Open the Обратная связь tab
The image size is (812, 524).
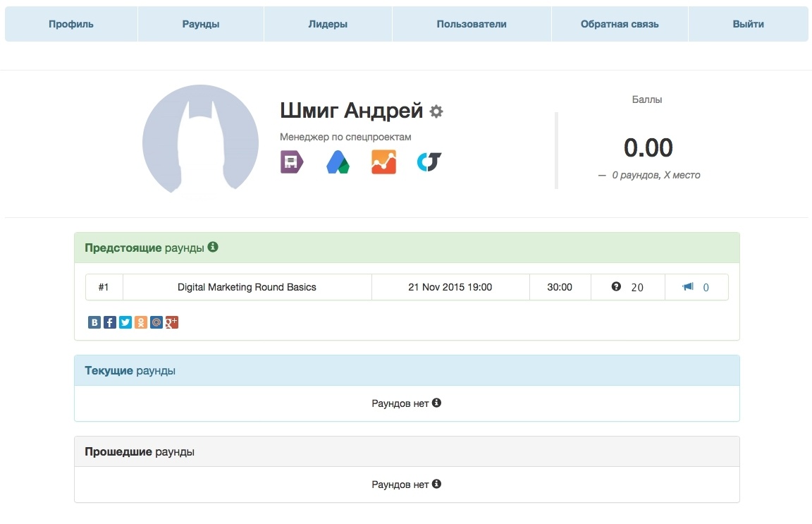620,24
